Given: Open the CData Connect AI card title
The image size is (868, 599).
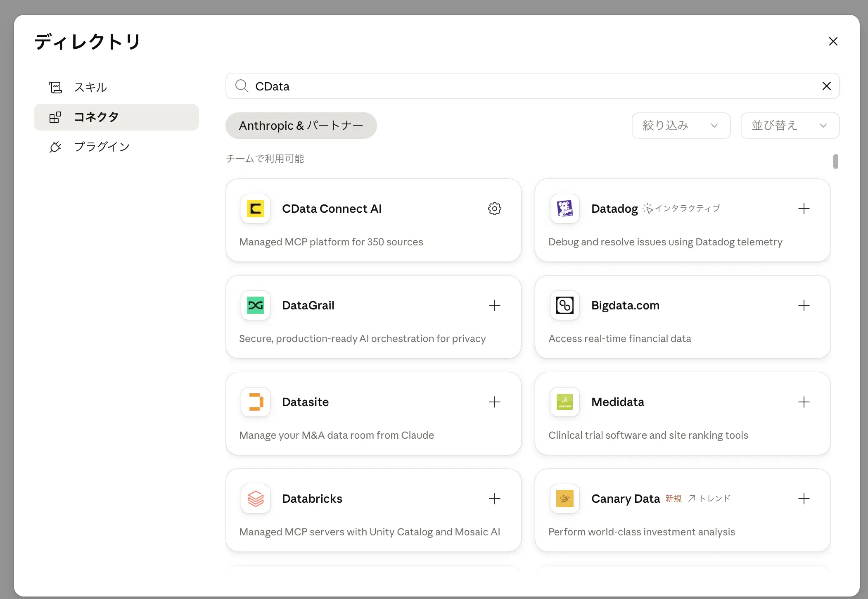Looking at the screenshot, I should 332,209.
